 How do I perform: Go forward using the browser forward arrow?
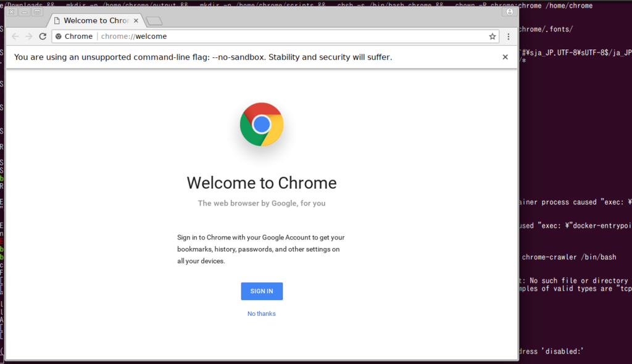[29, 36]
